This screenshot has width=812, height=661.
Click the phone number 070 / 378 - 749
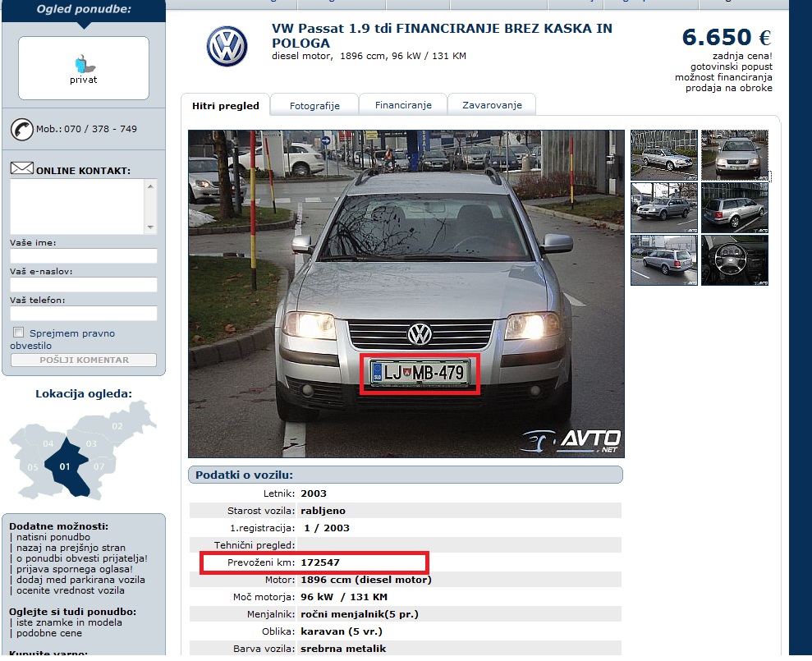tap(100, 129)
